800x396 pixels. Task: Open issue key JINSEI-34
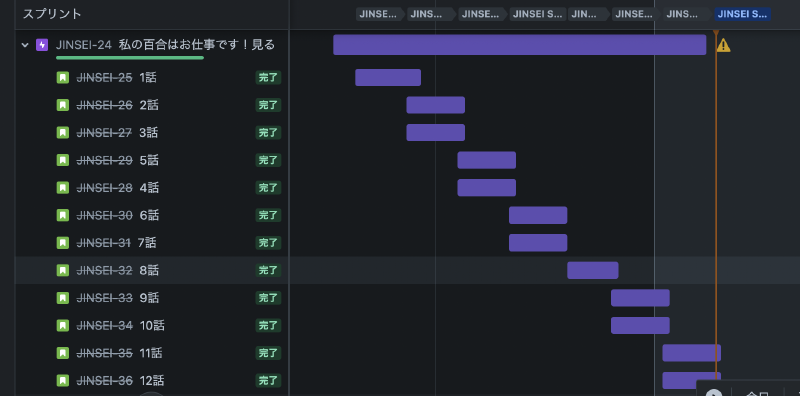104,325
